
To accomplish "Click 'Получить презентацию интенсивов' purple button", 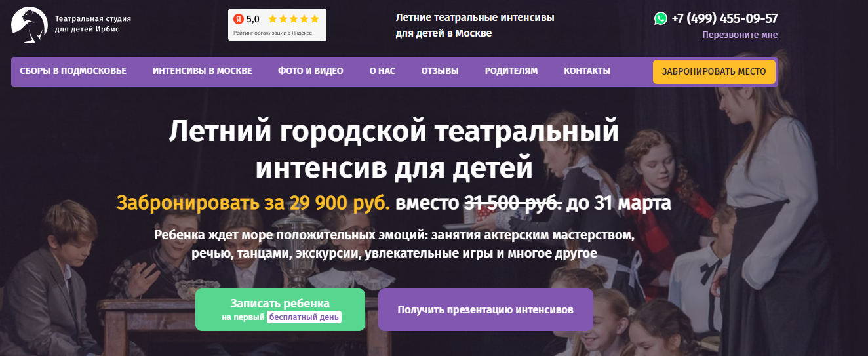I will click(x=486, y=309).
